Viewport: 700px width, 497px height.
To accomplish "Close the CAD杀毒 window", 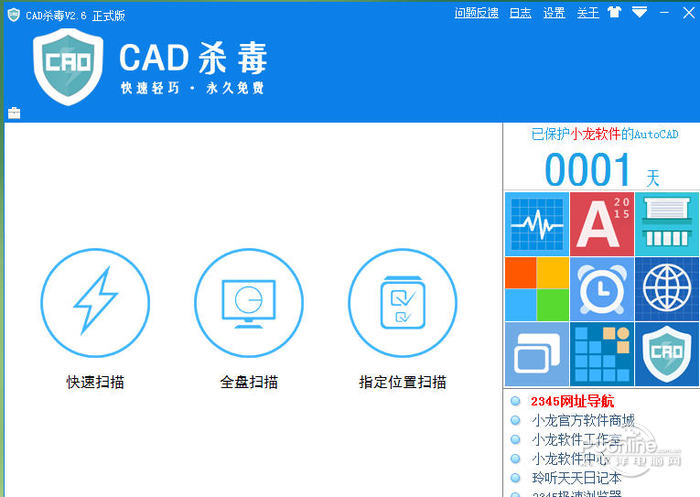I will tap(688, 13).
